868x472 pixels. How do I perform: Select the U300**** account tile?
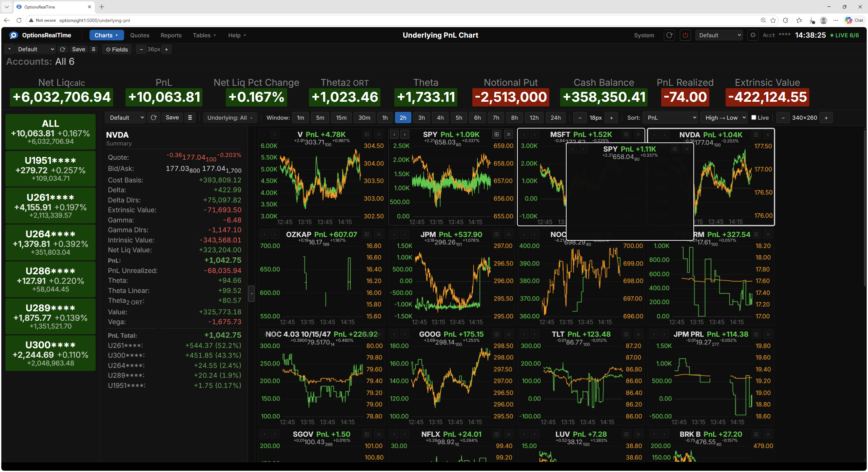(51, 353)
